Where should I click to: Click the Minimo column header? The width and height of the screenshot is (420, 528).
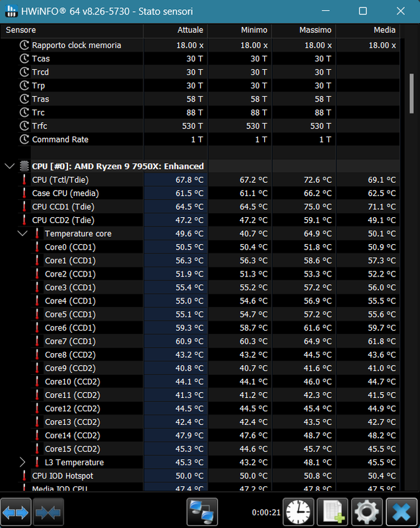click(x=240, y=30)
